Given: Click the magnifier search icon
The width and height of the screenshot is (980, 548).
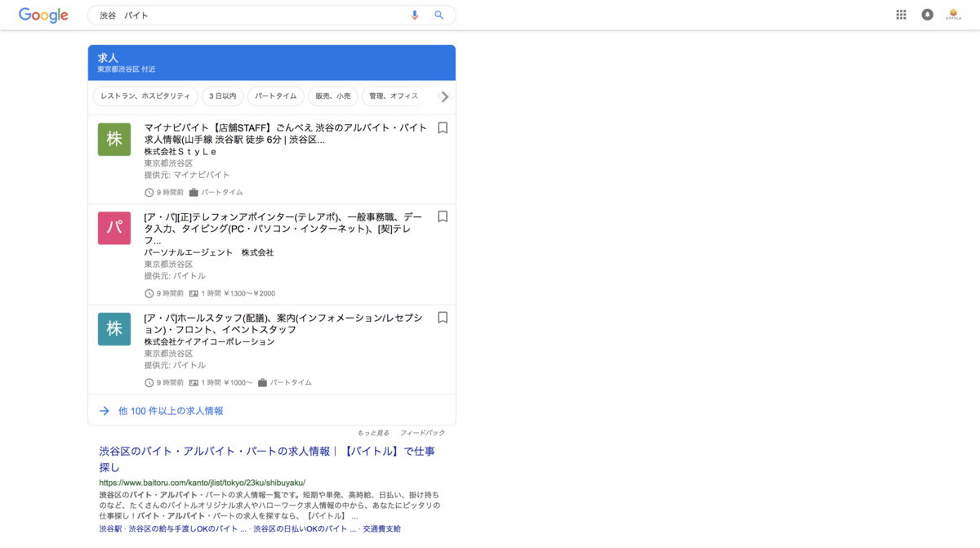Looking at the screenshot, I should point(439,16).
